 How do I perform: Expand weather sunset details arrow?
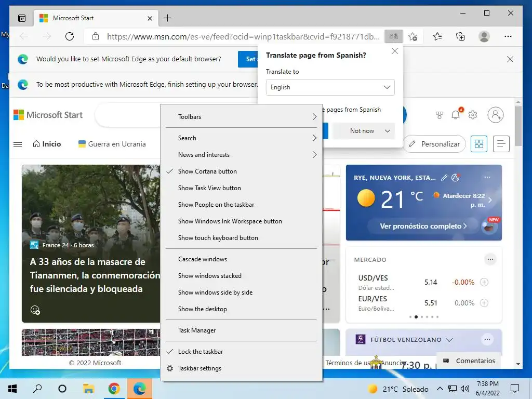[x=489, y=200]
